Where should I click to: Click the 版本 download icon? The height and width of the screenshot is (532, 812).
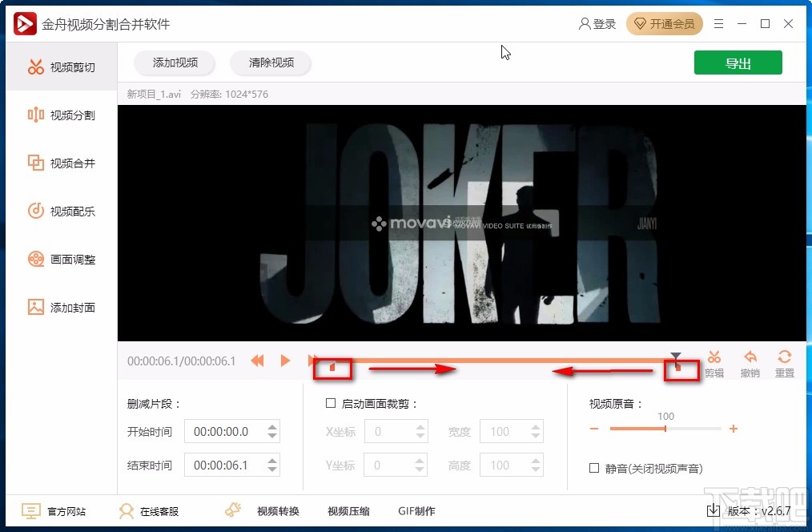tap(714, 510)
